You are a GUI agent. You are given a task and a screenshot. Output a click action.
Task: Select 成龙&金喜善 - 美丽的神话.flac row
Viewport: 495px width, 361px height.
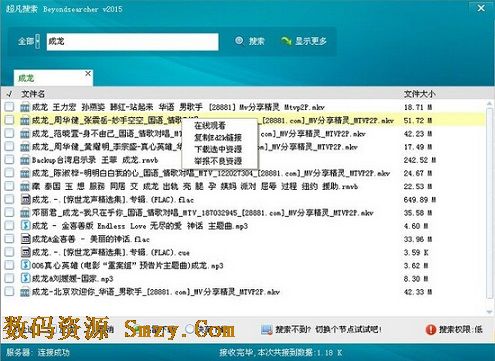[x=243, y=239]
